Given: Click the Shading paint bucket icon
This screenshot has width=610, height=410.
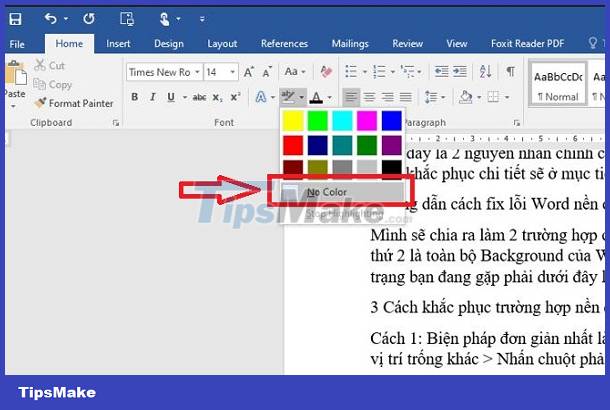Looking at the screenshot, I should coord(465,97).
